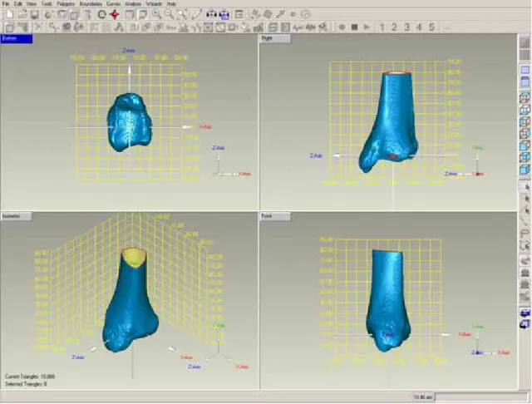This screenshot has height=404, width=532.
Task: Click the Front viewport label
Action: click(x=275, y=216)
